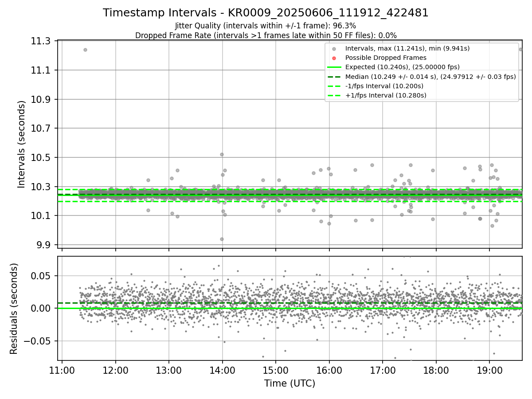
Task: Click the minimum 9.94s data point near 14:00
Action: click(x=222, y=239)
